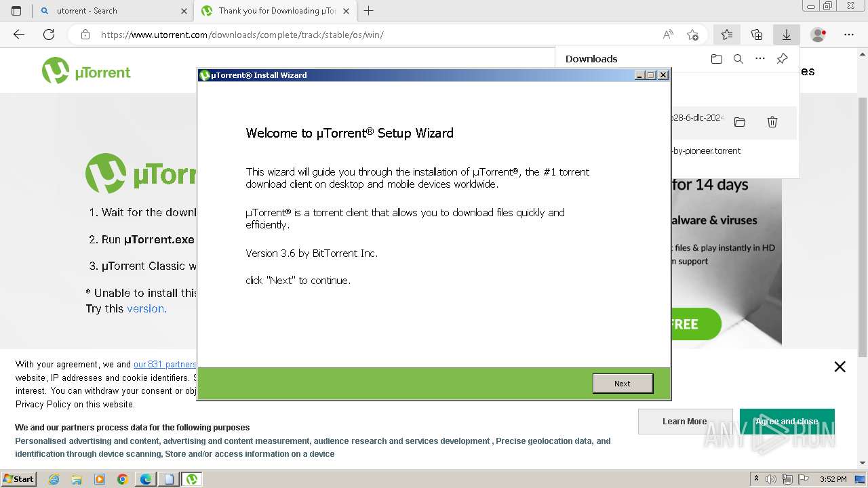Open File Explorer from the taskbar

click(77, 479)
